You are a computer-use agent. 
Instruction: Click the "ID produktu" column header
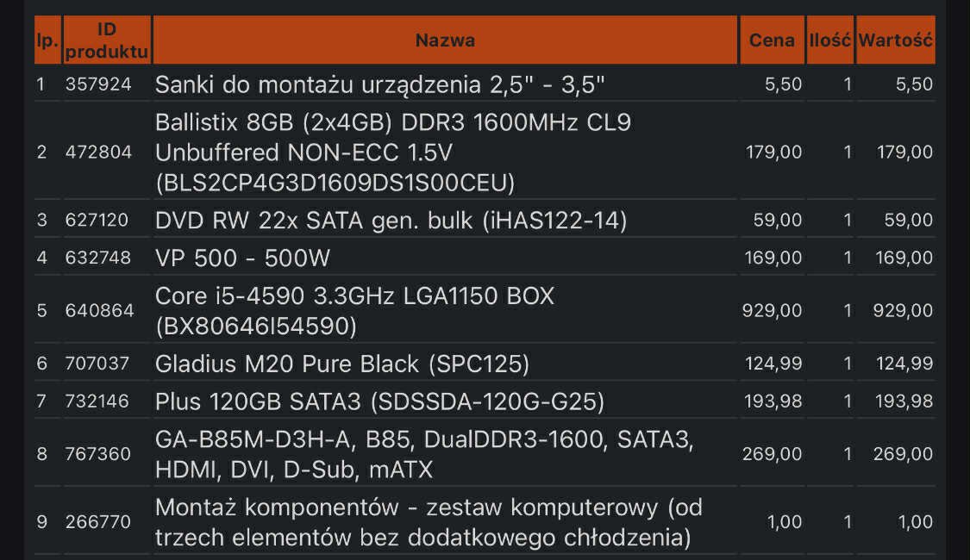107,40
